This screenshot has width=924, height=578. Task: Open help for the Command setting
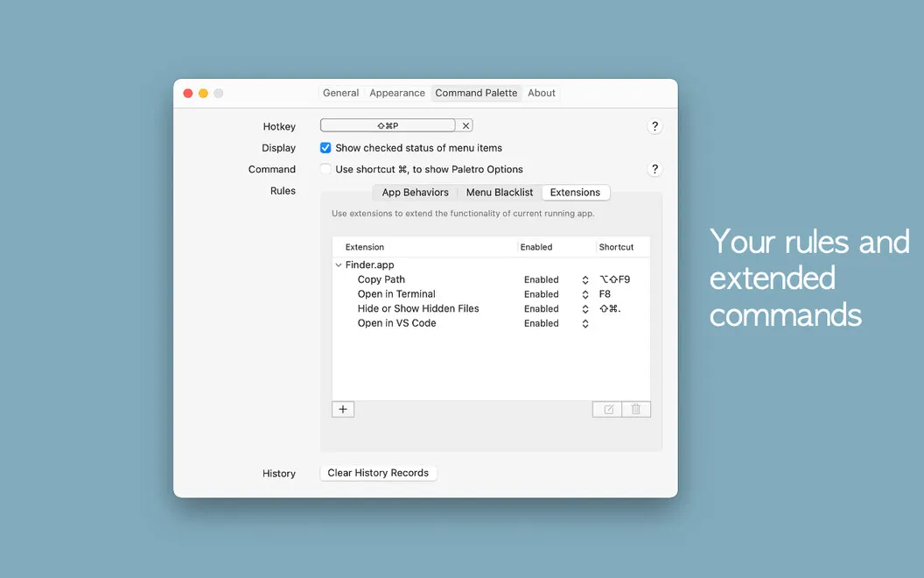point(654,169)
